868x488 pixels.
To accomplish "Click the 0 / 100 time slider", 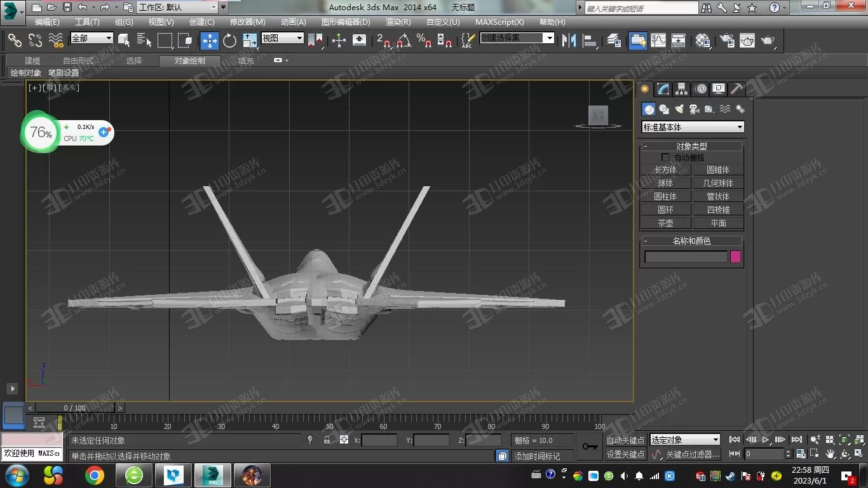I will coord(74,408).
